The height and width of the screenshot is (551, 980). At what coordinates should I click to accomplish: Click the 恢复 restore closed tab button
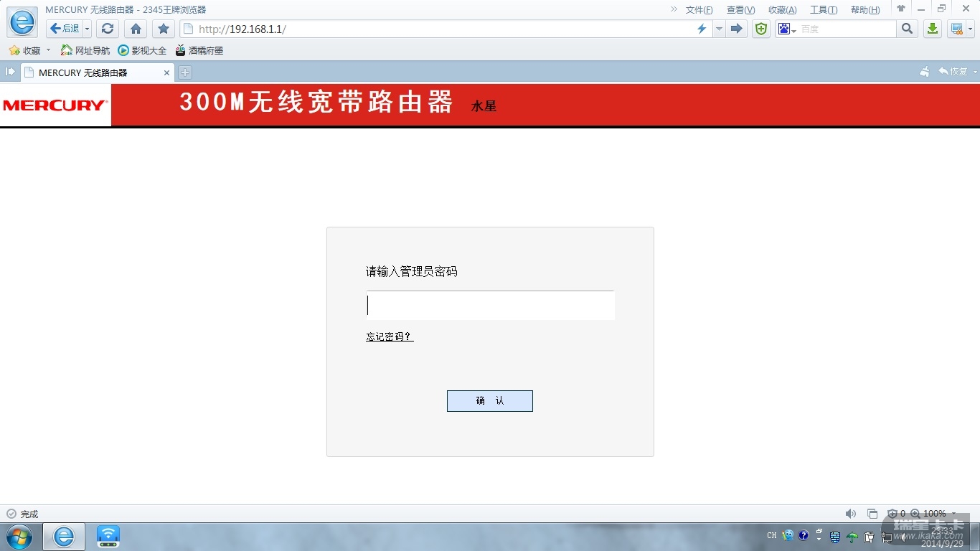(x=954, y=72)
